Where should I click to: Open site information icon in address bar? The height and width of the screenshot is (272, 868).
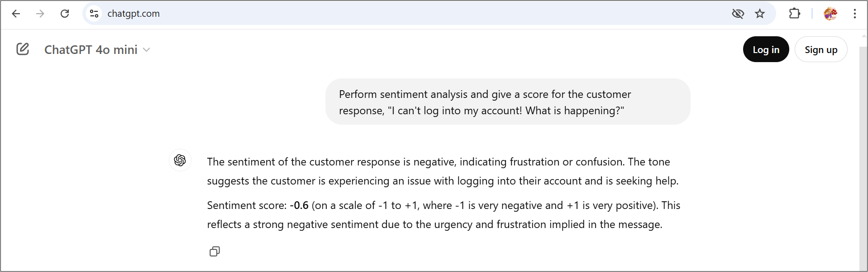click(x=94, y=14)
